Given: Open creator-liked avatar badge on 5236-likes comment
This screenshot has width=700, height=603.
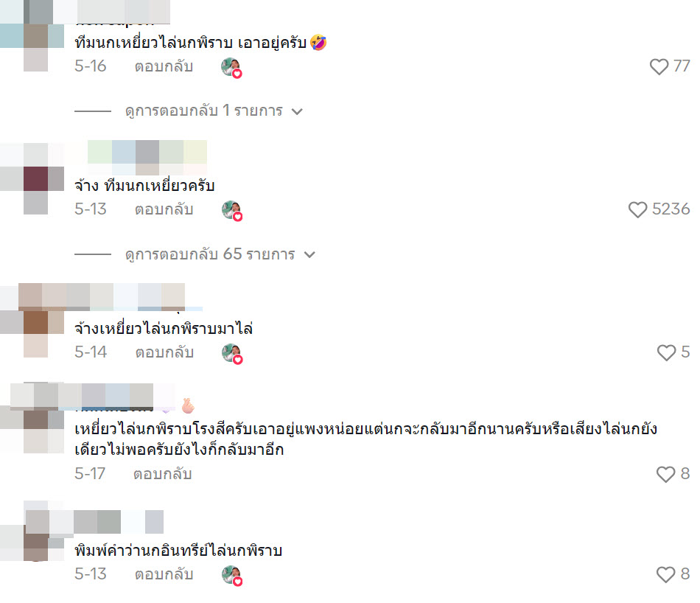Looking at the screenshot, I should (232, 211).
